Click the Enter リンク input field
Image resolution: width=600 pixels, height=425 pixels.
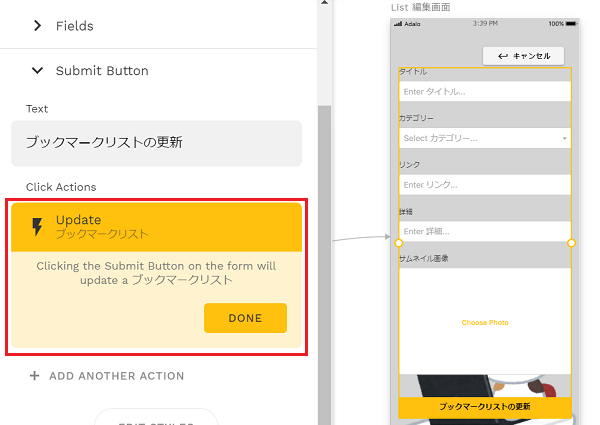point(485,185)
